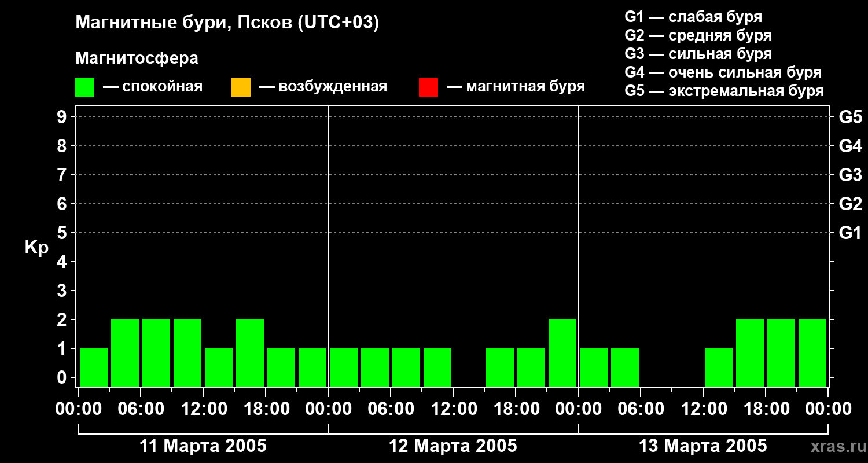The width and height of the screenshot is (868, 463).
Task: Click the 'G1' label on the right axis
Action: point(850,233)
